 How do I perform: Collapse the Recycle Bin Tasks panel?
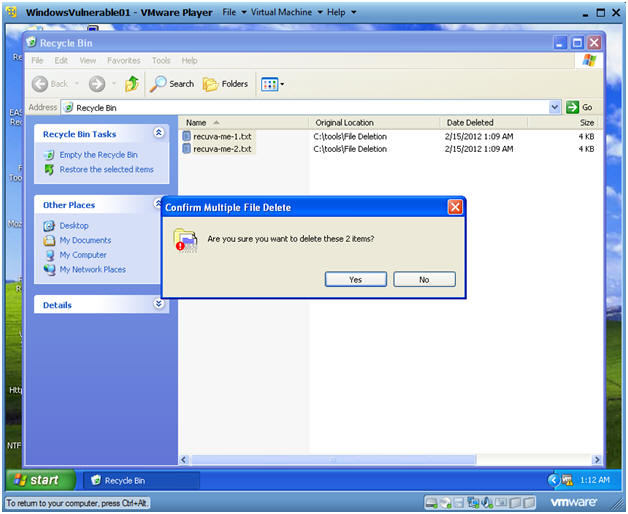pyautogui.click(x=159, y=133)
